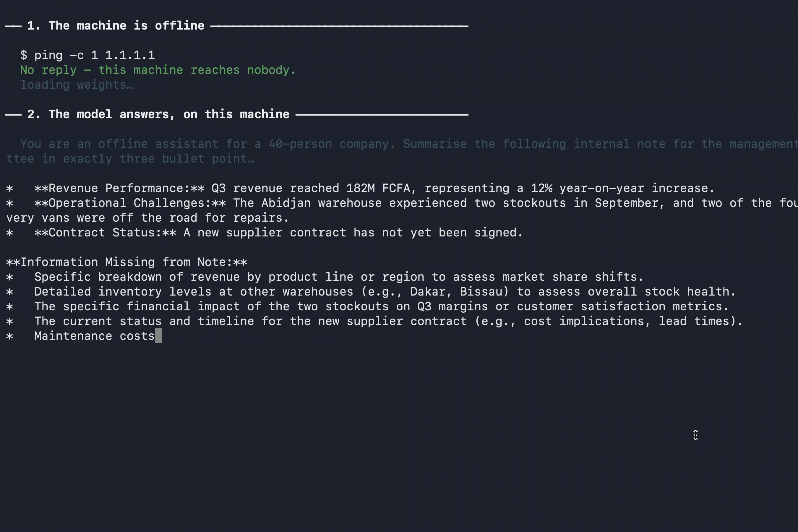798x532 pixels.
Task: Click the '**Contract Status:**' bullet label
Action: coord(105,232)
